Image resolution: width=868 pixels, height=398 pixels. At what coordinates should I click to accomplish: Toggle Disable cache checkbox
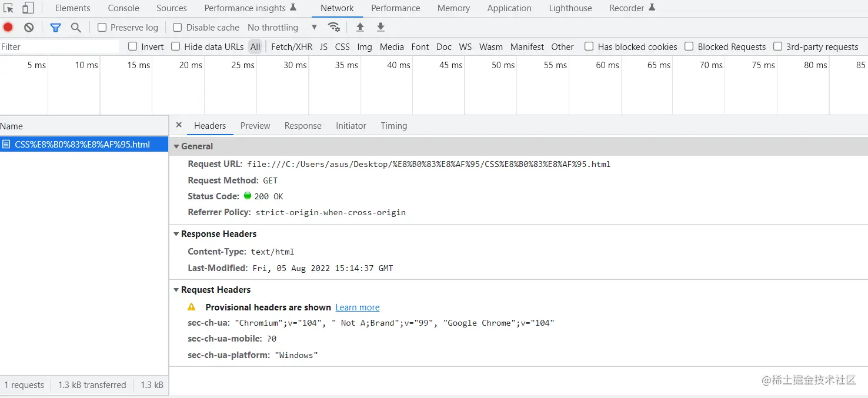pos(178,27)
